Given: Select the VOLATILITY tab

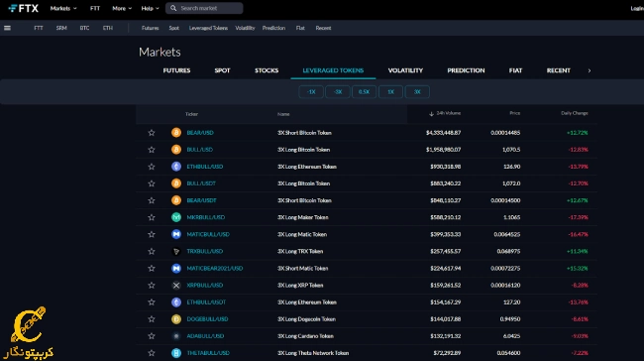Looking at the screenshot, I should (405, 70).
